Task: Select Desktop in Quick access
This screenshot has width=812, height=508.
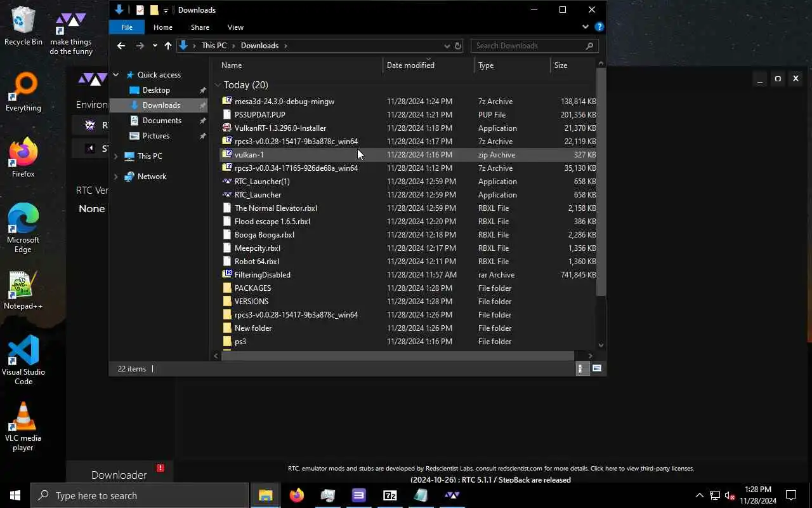Action: [156, 90]
